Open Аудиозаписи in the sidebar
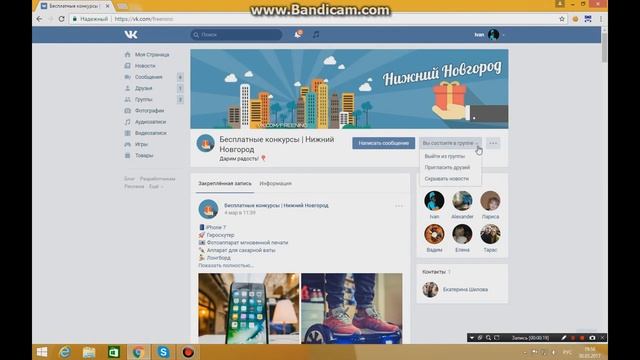The image size is (640, 360). click(150, 122)
